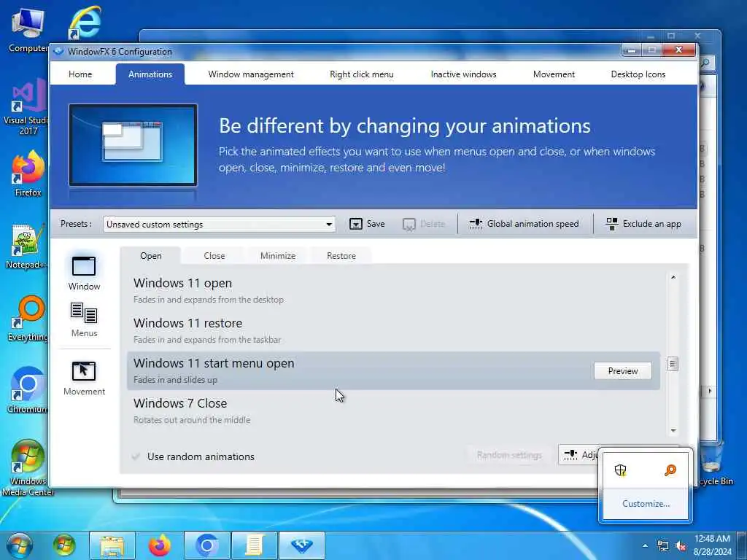Go to the Home tab

80,74
